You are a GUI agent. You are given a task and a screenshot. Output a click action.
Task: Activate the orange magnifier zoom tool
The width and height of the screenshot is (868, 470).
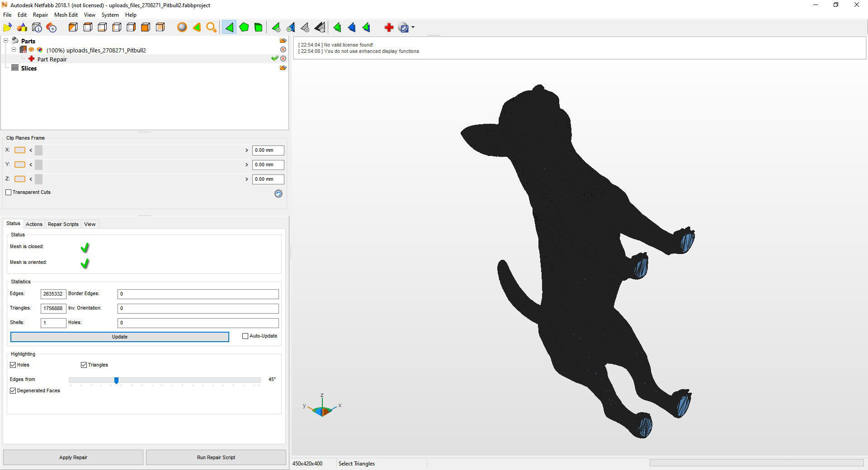point(211,28)
